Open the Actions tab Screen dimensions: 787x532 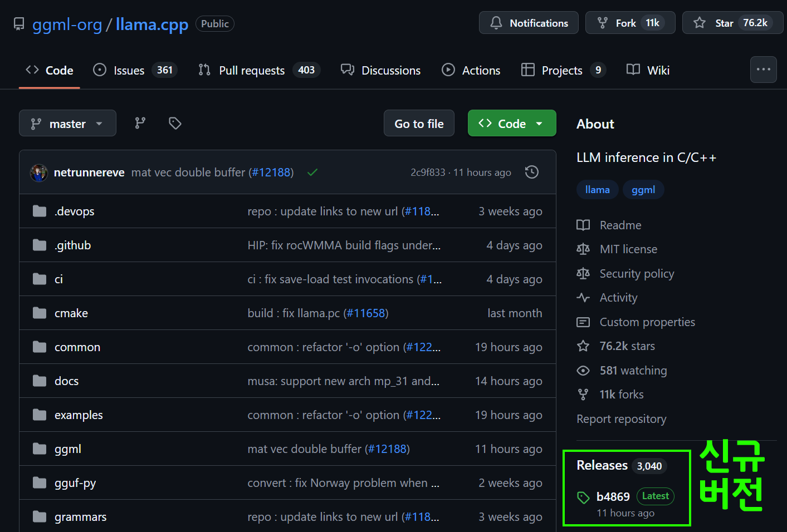pos(471,70)
